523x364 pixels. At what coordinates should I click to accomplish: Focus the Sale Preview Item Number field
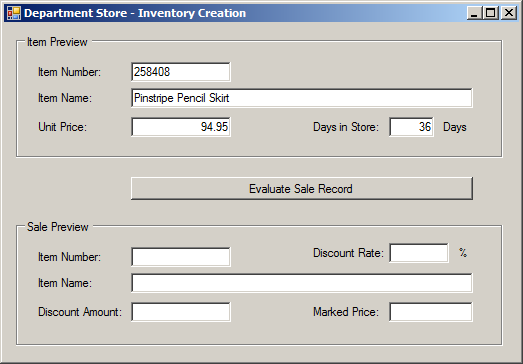click(181, 257)
